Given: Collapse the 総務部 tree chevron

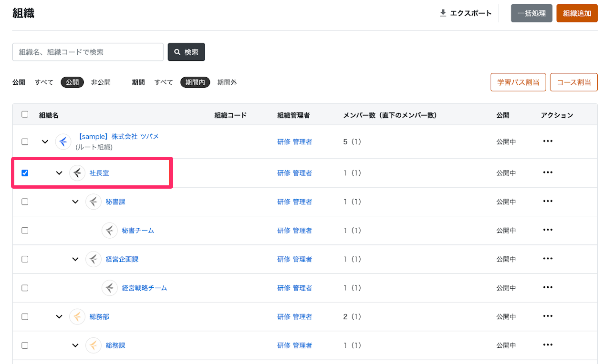Looking at the screenshot, I should click(x=59, y=316).
